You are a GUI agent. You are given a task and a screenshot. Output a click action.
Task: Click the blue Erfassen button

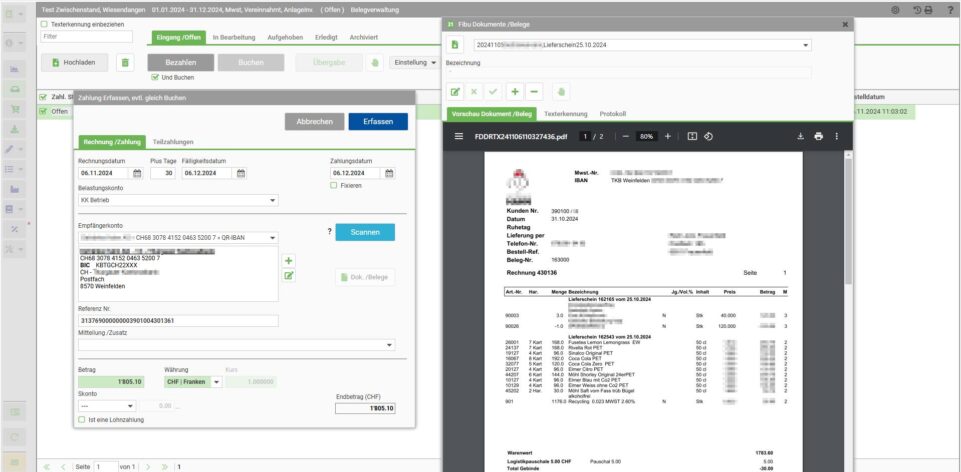pos(378,121)
